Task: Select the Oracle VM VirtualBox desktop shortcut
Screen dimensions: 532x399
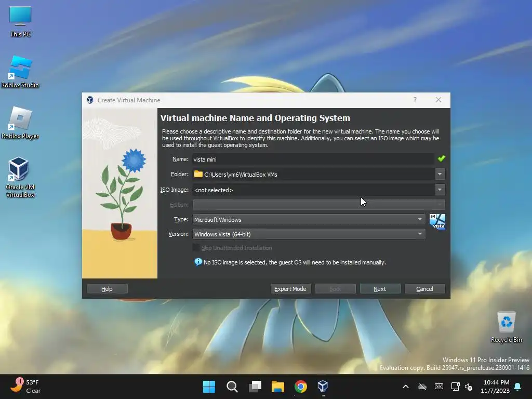Action: [20, 177]
